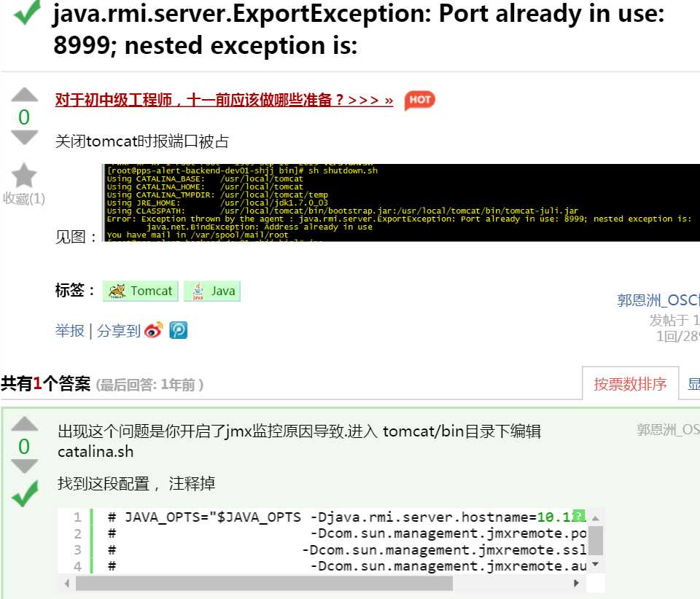Click the red HOT badge
The height and width of the screenshot is (599, 700).
(x=419, y=100)
